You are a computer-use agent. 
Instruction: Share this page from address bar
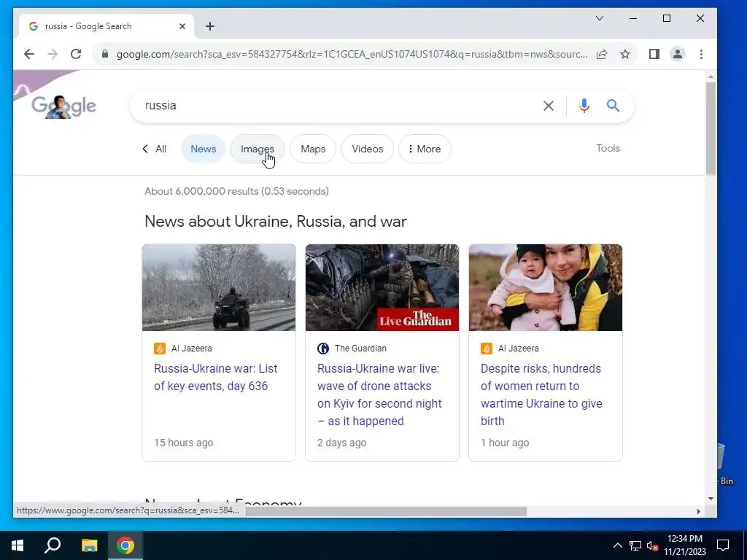click(x=602, y=54)
